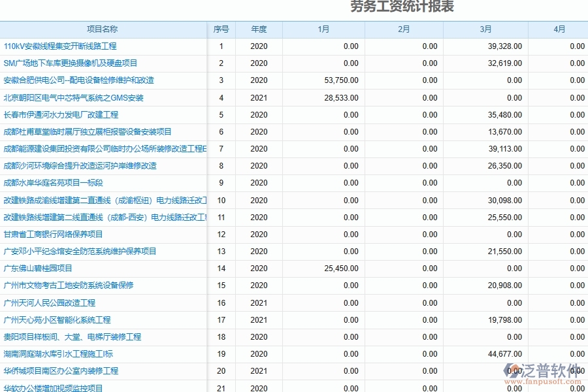Click the 1月 column header
The height and width of the screenshot is (392, 588).
coord(319,29)
